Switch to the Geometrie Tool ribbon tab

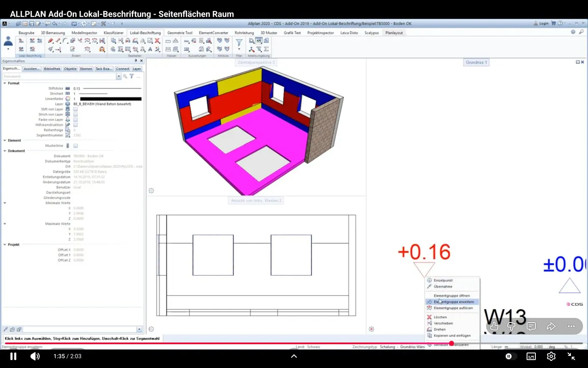[180, 33]
